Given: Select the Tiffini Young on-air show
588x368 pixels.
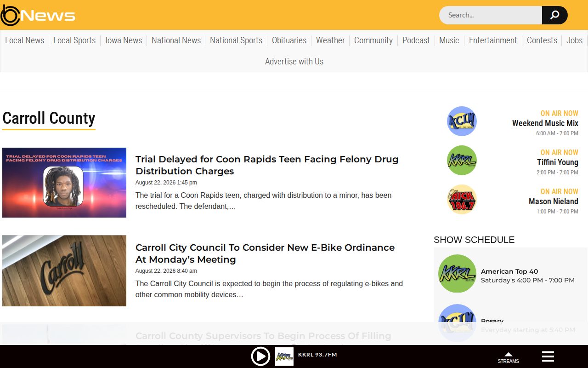Looking at the screenshot, I should (558, 162).
